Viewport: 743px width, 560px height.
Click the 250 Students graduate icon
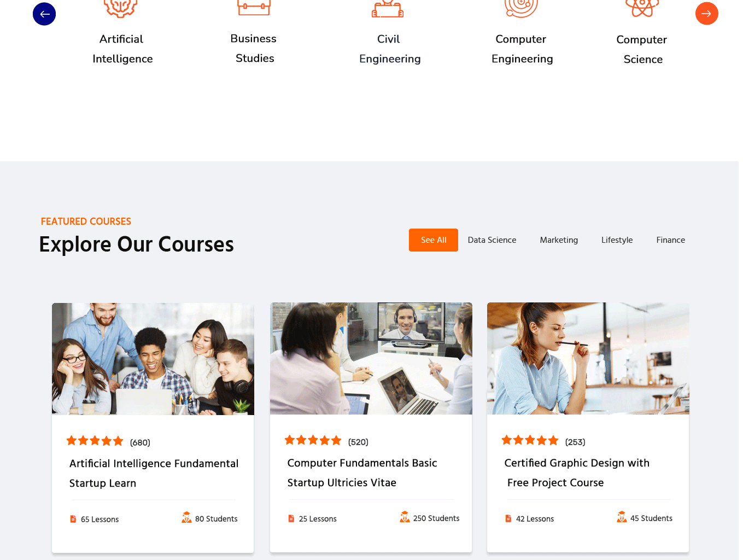pyautogui.click(x=405, y=517)
